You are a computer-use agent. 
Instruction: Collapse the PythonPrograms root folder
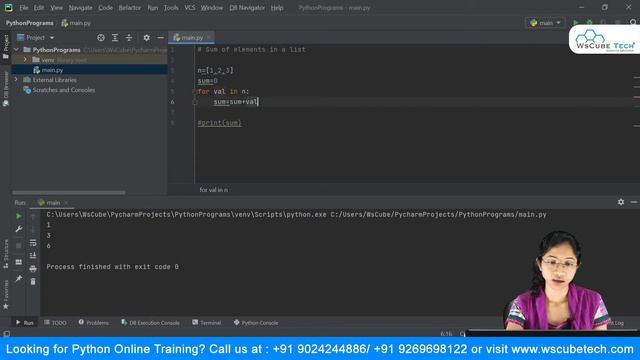16,49
